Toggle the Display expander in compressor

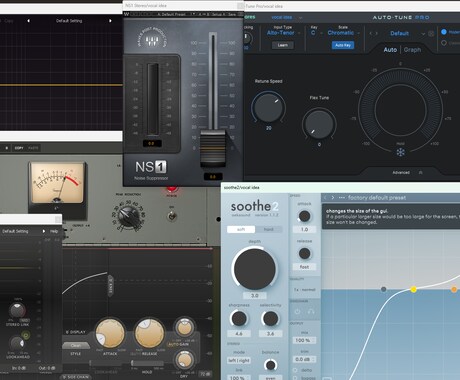tap(76, 332)
